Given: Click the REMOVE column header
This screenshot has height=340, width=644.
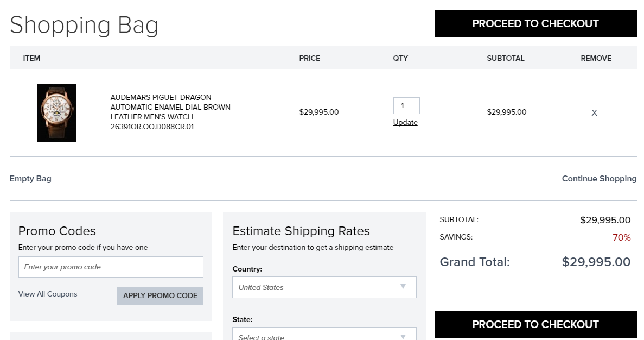Looking at the screenshot, I should (596, 58).
